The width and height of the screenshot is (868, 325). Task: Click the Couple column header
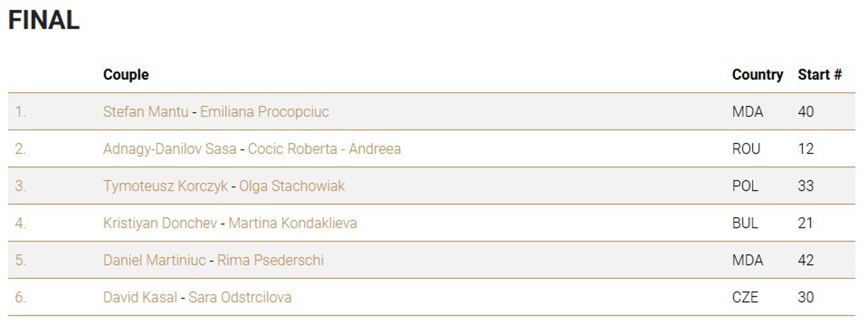click(125, 75)
